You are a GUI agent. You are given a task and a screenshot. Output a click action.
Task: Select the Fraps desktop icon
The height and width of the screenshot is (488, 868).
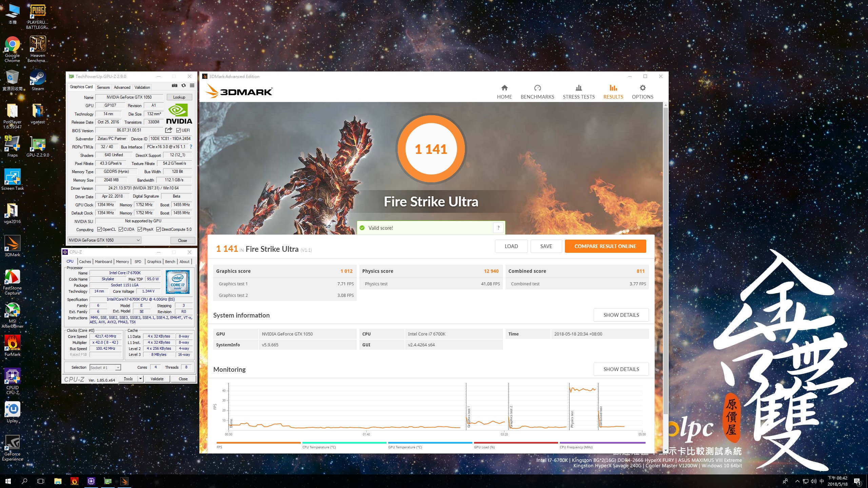click(12, 147)
